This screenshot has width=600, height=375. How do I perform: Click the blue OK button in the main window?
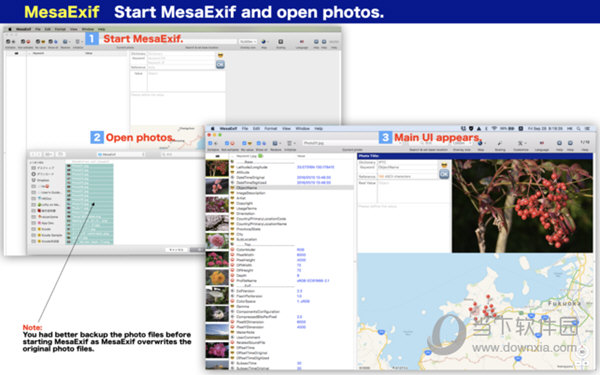pos(444,174)
